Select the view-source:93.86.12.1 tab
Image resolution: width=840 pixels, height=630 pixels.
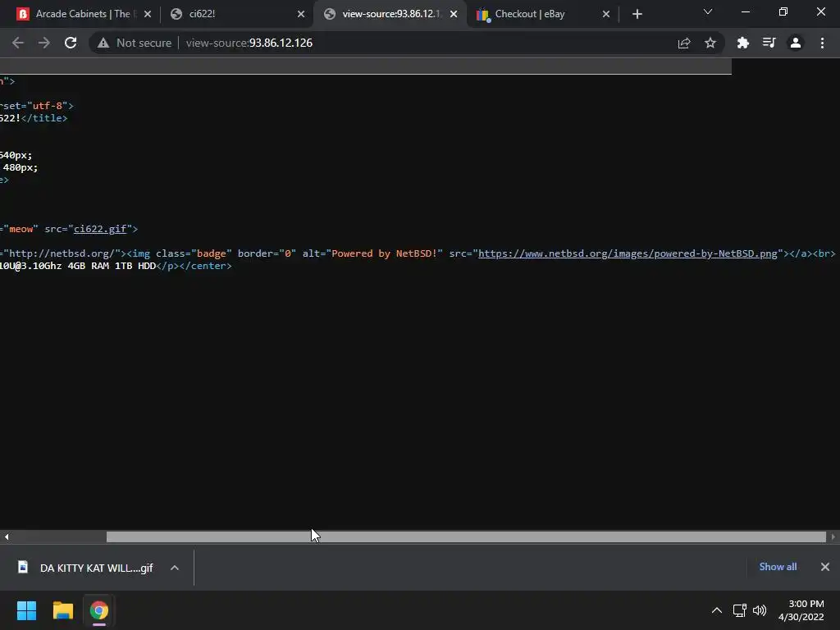point(389,14)
